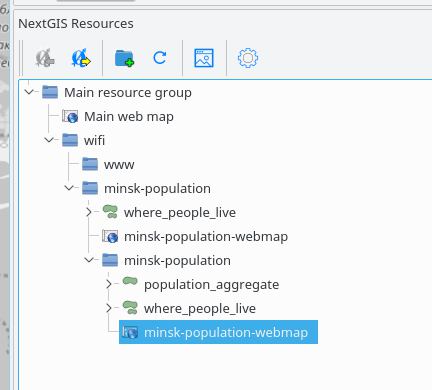Click the upper minsk-population folder icon
432x390 pixels.
pyautogui.click(x=90, y=188)
